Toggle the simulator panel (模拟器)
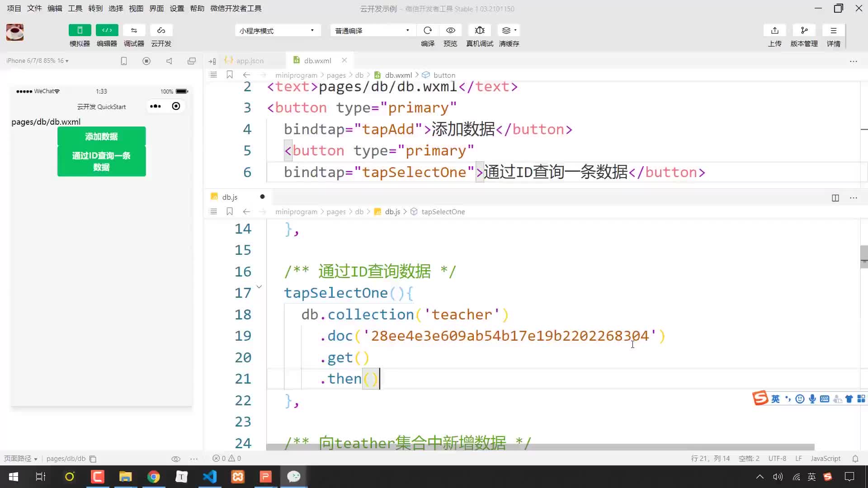 80,30
